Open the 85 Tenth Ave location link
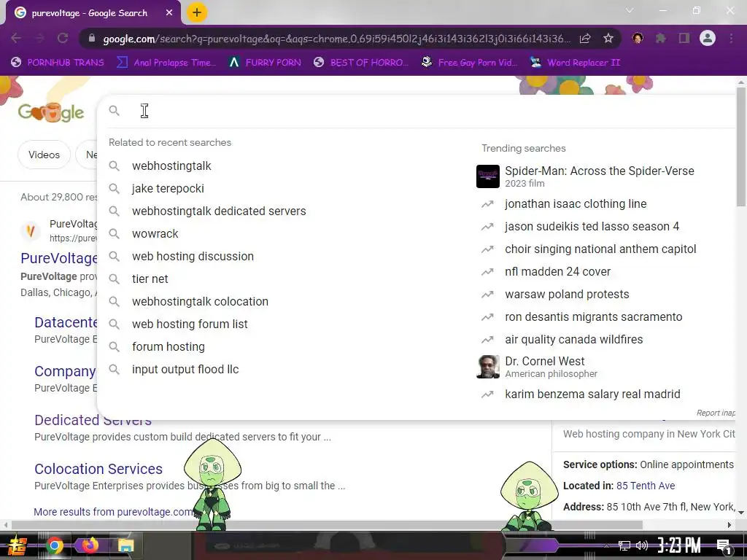747x560 pixels. 646,486
